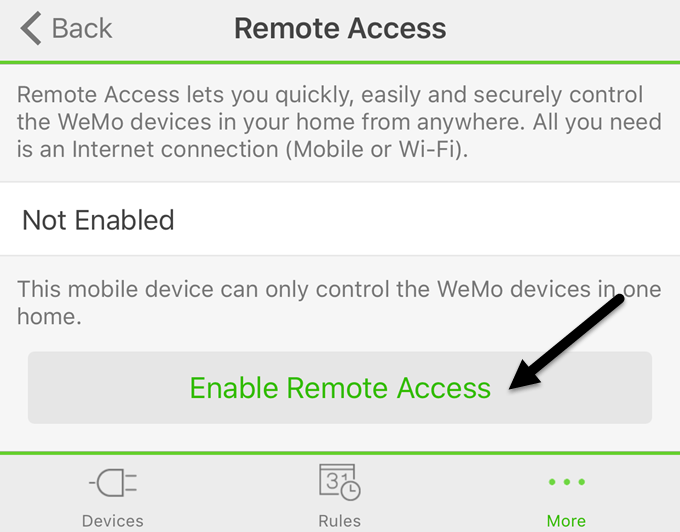Click the word 'home.' in the bottom note
Viewport: 680px width, 532px height.
(49, 317)
